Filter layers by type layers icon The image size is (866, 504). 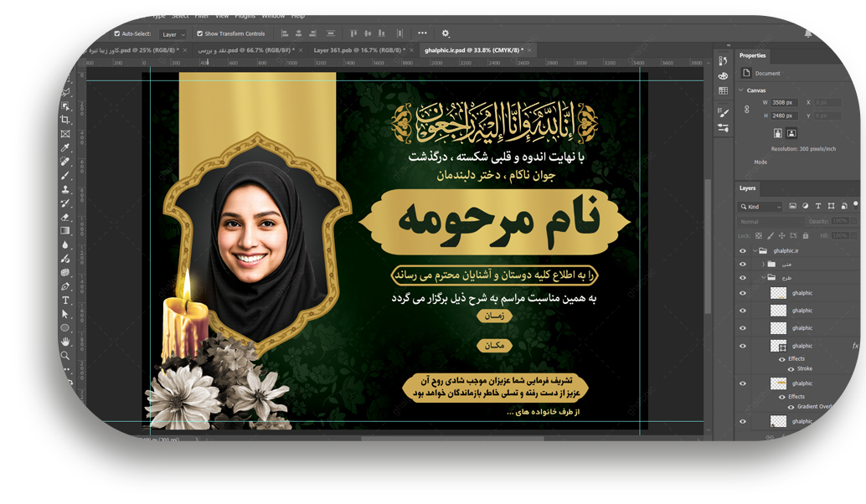pyautogui.click(x=818, y=206)
